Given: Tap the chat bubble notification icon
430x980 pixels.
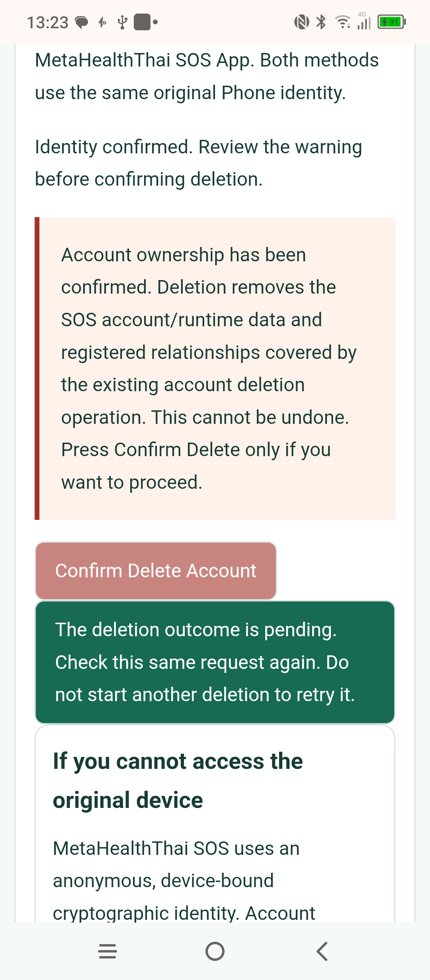Looking at the screenshot, I should [82, 23].
